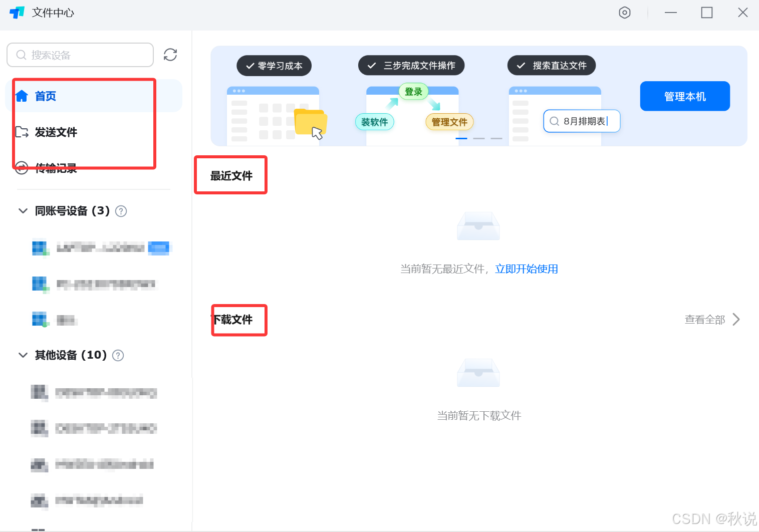759x532 pixels.
Task: Click the help icon next to 其他设备
Action: (x=118, y=355)
